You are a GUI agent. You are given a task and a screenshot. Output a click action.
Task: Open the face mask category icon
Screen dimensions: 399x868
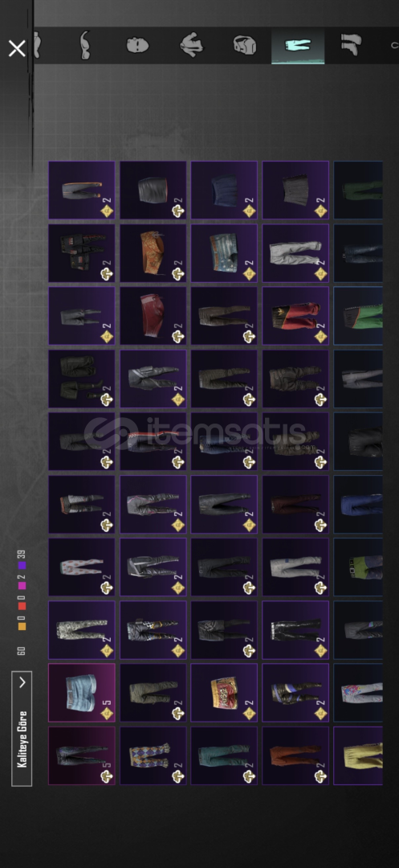click(x=137, y=45)
